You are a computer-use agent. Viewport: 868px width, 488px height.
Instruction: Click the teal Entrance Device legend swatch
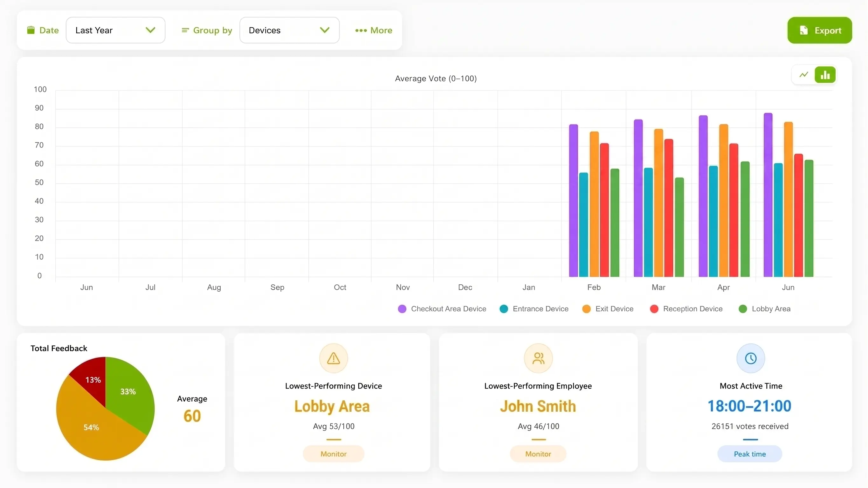click(504, 309)
